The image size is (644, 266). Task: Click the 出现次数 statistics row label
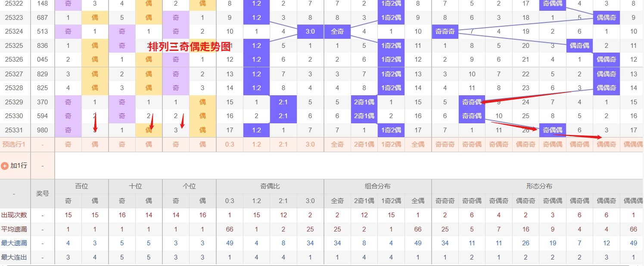click(14, 215)
